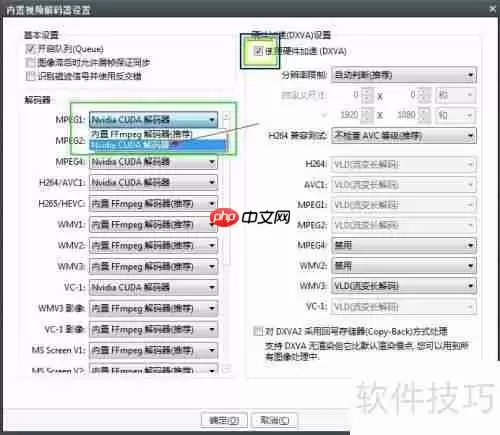Open the DXVA WMV3 dropdown showing VLD
This screenshot has height=435, width=500.
point(404,286)
